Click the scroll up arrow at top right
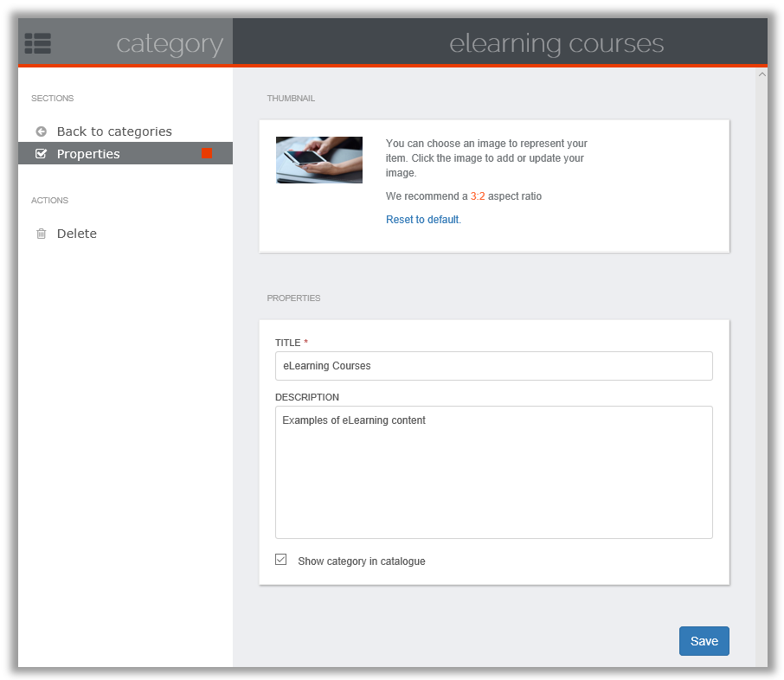 click(x=762, y=74)
